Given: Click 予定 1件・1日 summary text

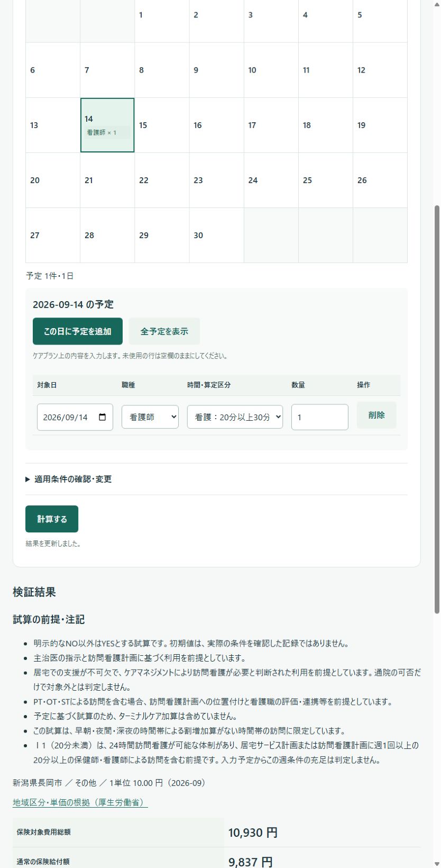Looking at the screenshot, I should 50,276.
